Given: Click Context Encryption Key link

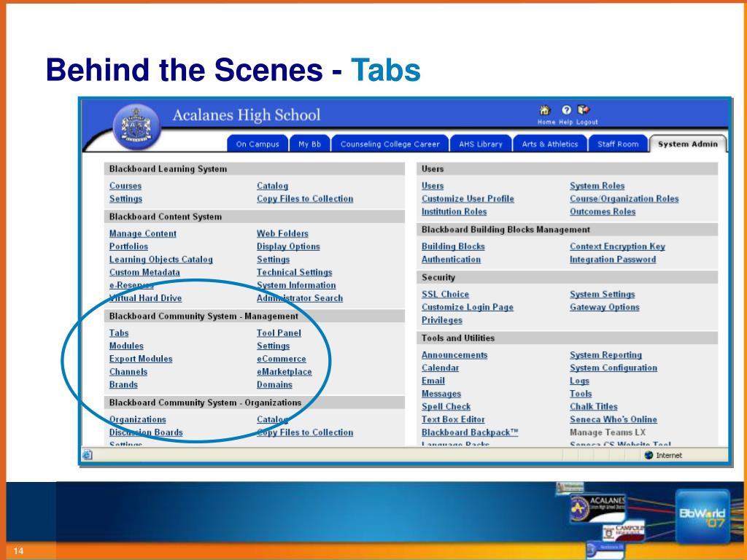Looking at the screenshot, I should [617, 246].
